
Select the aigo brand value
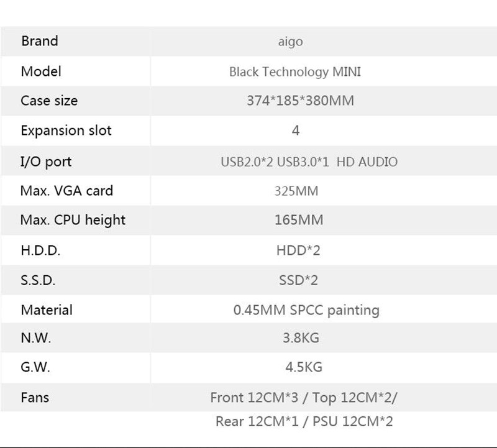pyautogui.click(x=290, y=42)
